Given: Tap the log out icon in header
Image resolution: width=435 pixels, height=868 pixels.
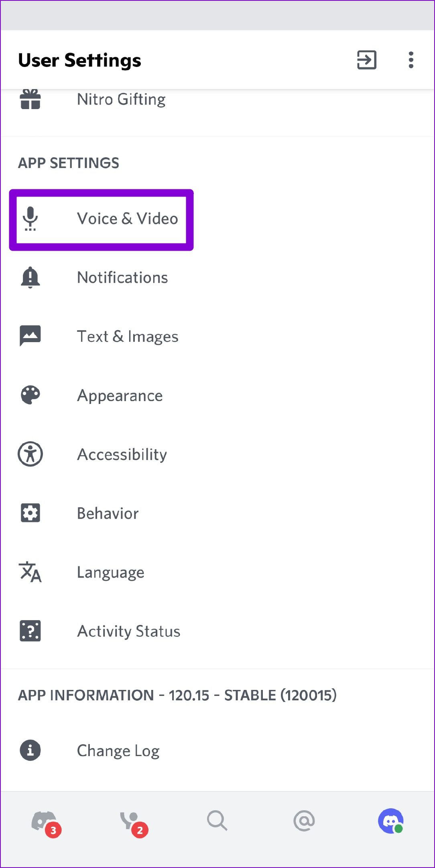Looking at the screenshot, I should click(367, 60).
